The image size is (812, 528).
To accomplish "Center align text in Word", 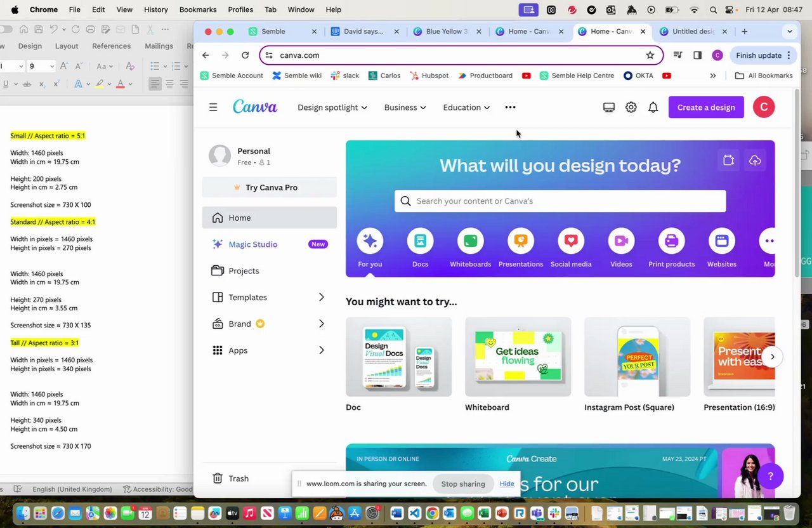I will [169, 84].
